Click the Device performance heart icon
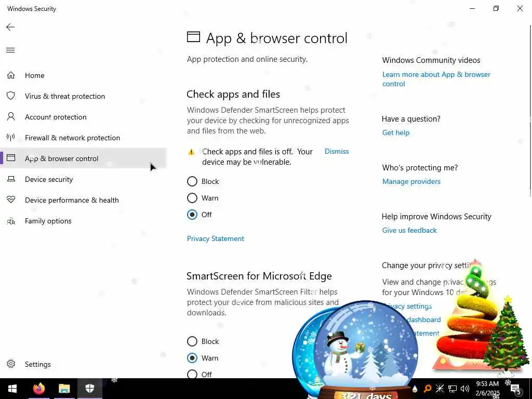 coord(11,199)
